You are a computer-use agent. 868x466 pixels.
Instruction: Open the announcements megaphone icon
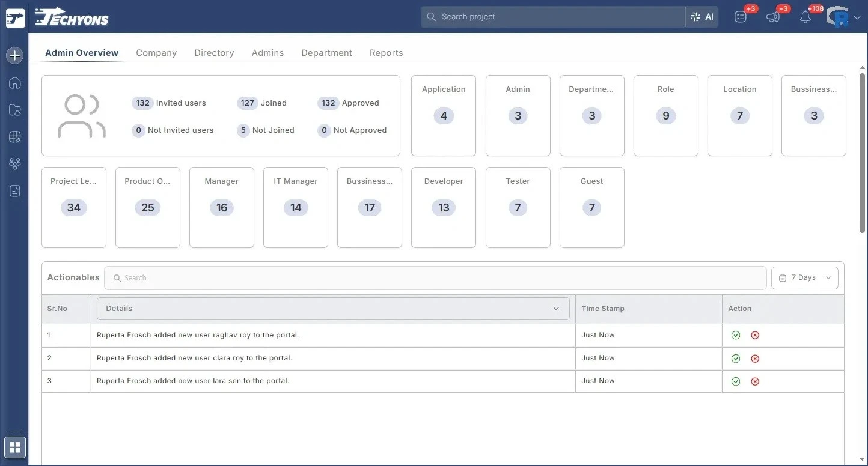(x=773, y=16)
